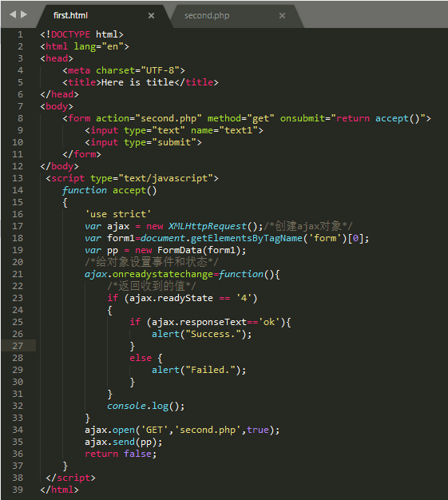This screenshot has width=448, height=500.
Task: Switch to the second.php tab
Action: point(207,15)
